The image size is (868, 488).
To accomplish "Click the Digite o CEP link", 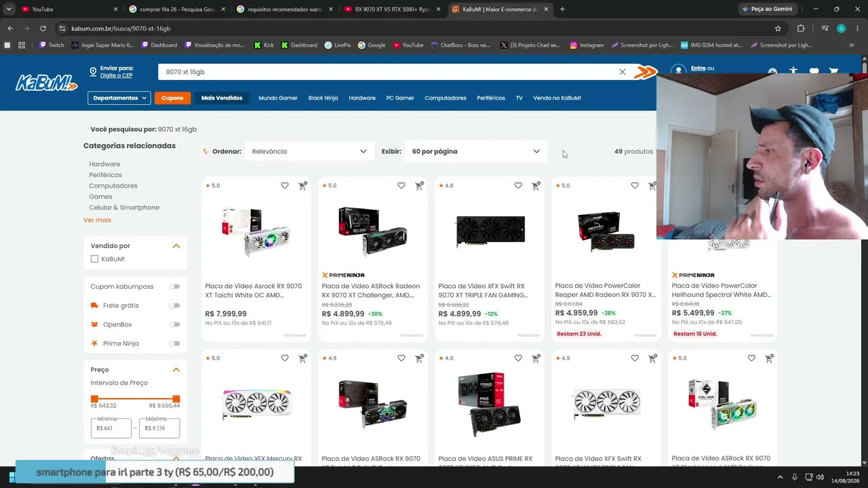I will click(x=116, y=76).
